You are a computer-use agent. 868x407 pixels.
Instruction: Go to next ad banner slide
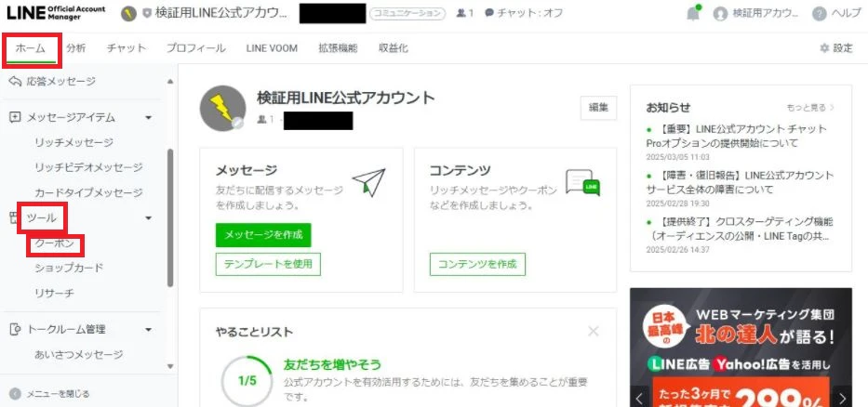click(843, 398)
